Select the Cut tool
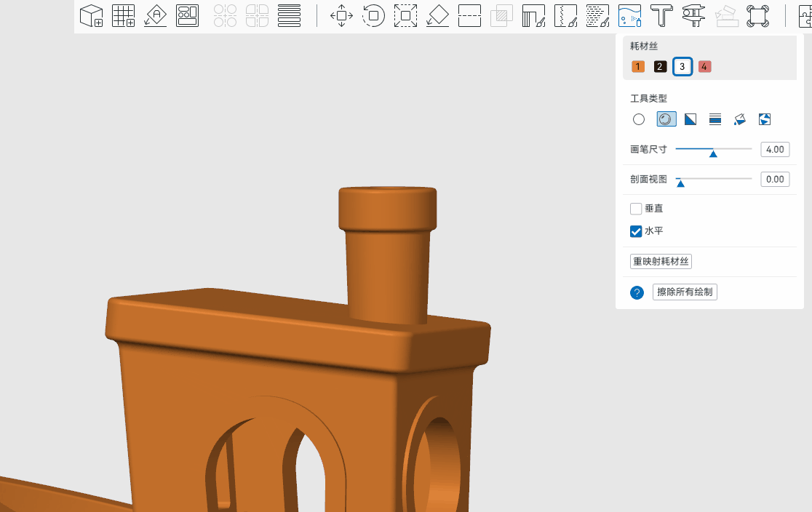The image size is (812, 512). [x=470, y=15]
